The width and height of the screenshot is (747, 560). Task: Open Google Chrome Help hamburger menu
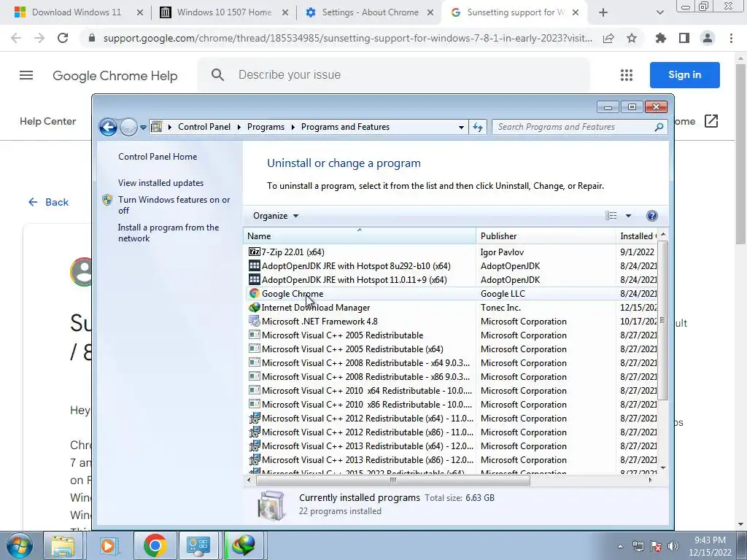(26, 75)
